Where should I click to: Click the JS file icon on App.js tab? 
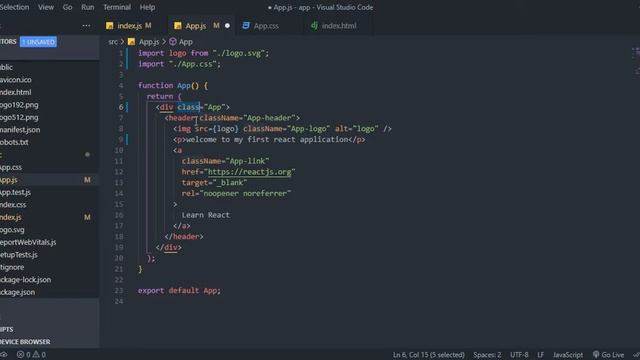click(x=178, y=26)
